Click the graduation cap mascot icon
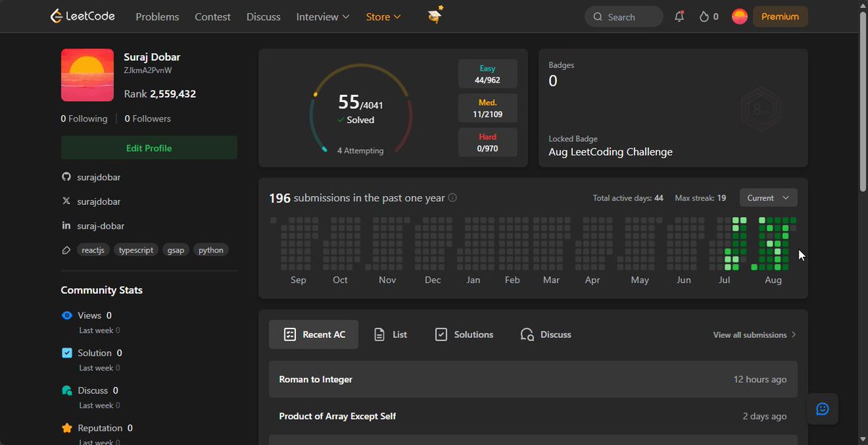This screenshot has width=868, height=445. pyautogui.click(x=435, y=15)
